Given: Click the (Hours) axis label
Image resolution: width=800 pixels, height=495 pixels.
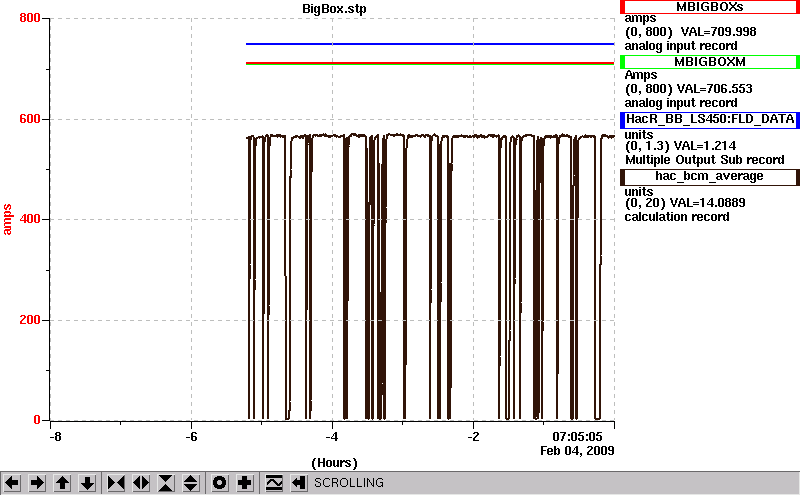Looking at the screenshot, I should click(334, 463).
